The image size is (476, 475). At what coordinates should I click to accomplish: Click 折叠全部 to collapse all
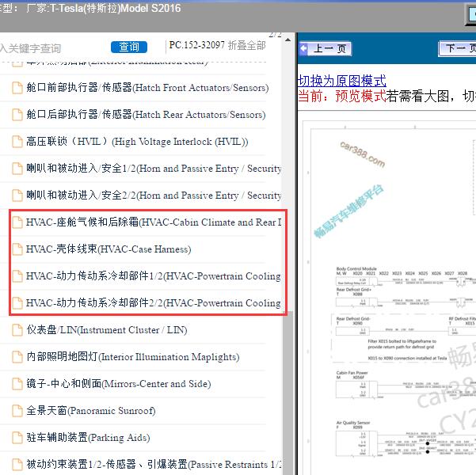click(x=247, y=46)
